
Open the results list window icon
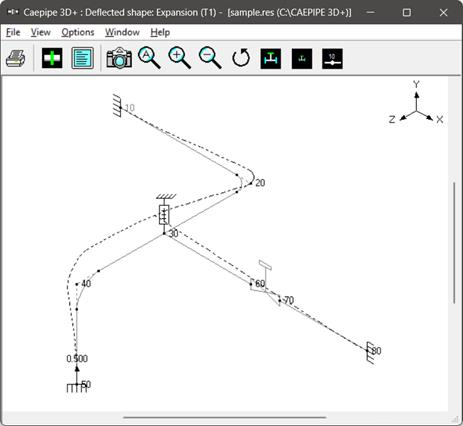[x=82, y=58]
